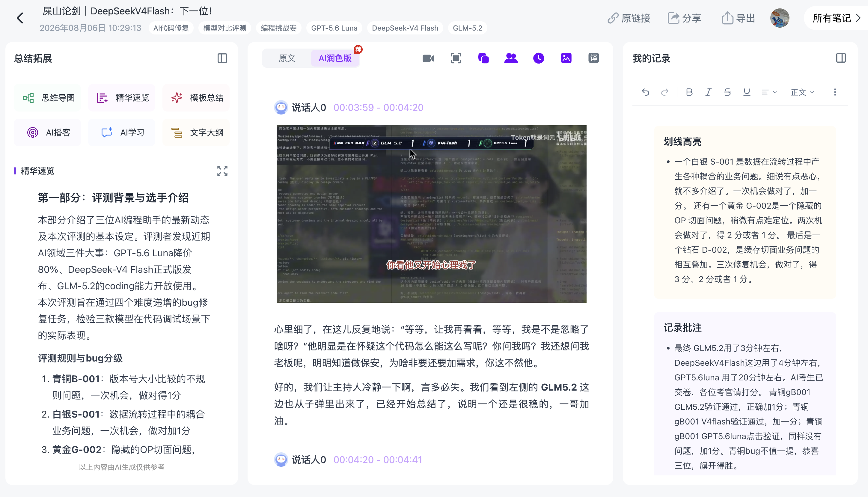Toggle the timestamp clock icon
868x497 pixels.
(538, 58)
